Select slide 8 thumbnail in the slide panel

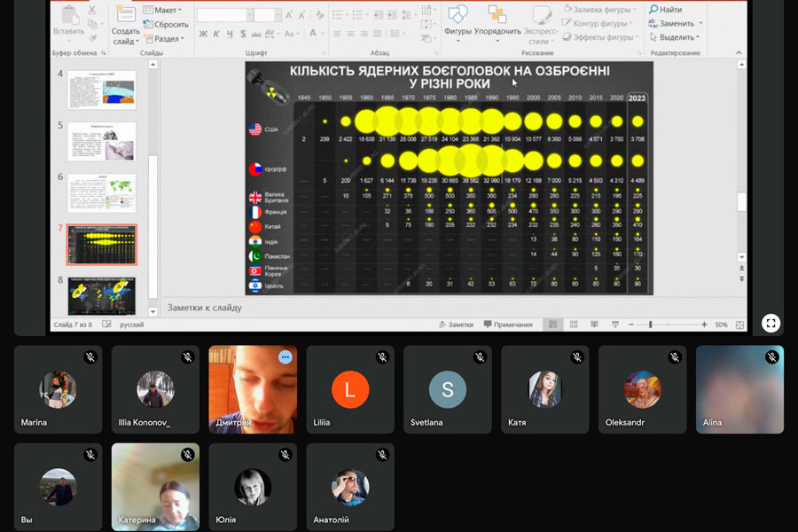102,296
